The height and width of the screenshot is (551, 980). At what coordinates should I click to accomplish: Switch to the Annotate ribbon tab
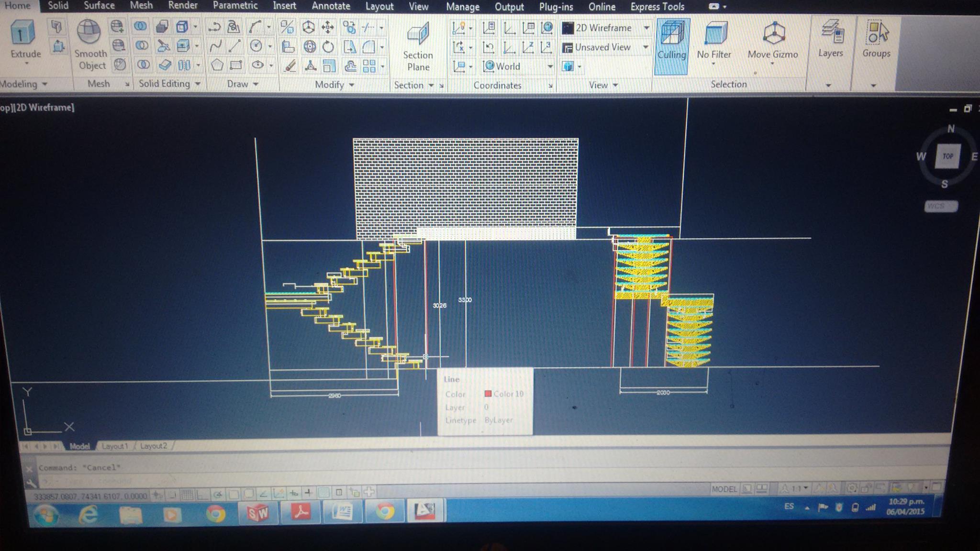pos(331,6)
